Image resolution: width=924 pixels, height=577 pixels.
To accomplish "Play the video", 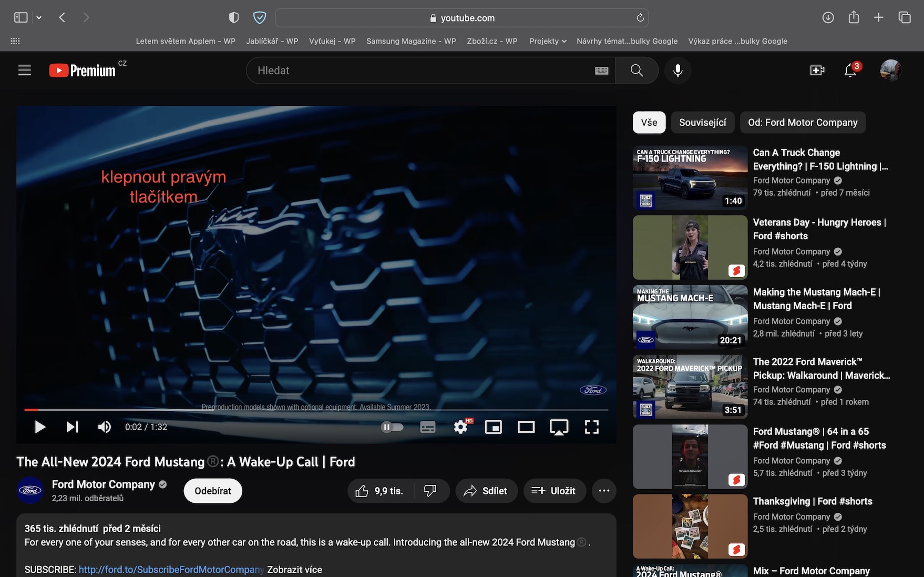I will click(x=40, y=427).
